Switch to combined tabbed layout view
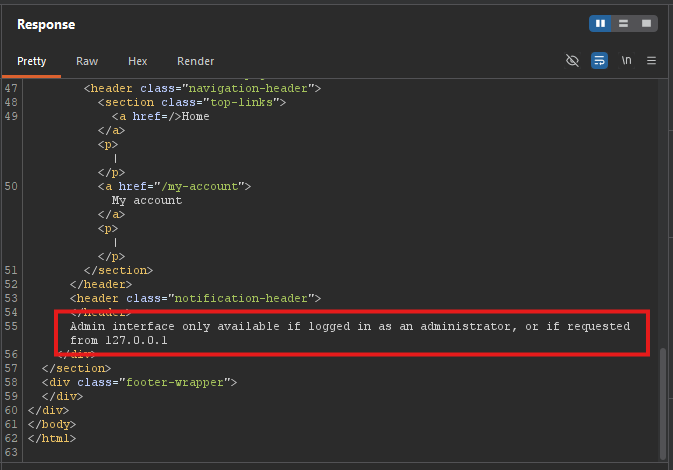The height and width of the screenshot is (470, 673). pos(646,24)
